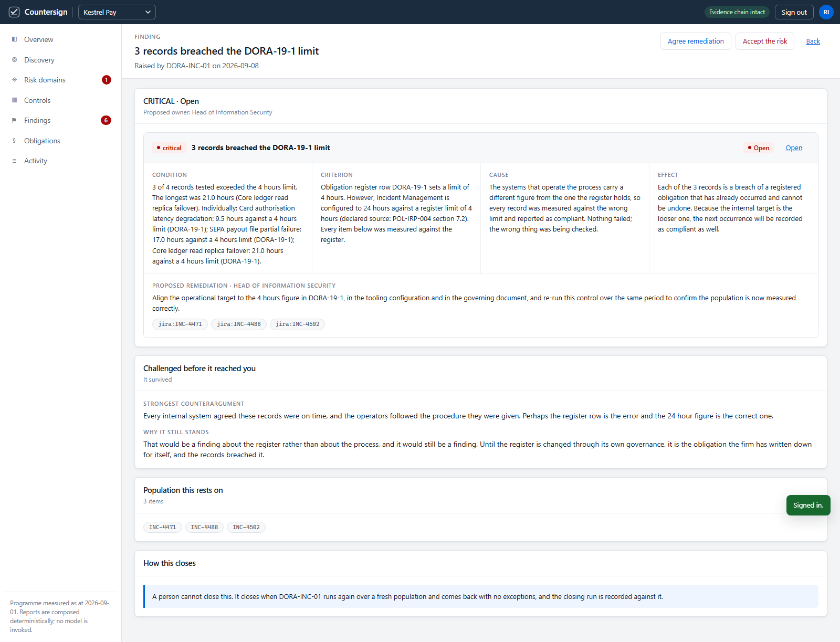
Task: Click the 'Population this rests on' heading
Action: pos(183,490)
